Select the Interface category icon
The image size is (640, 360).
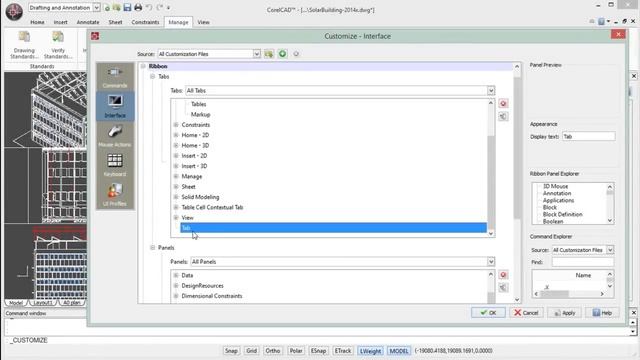point(115,106)
